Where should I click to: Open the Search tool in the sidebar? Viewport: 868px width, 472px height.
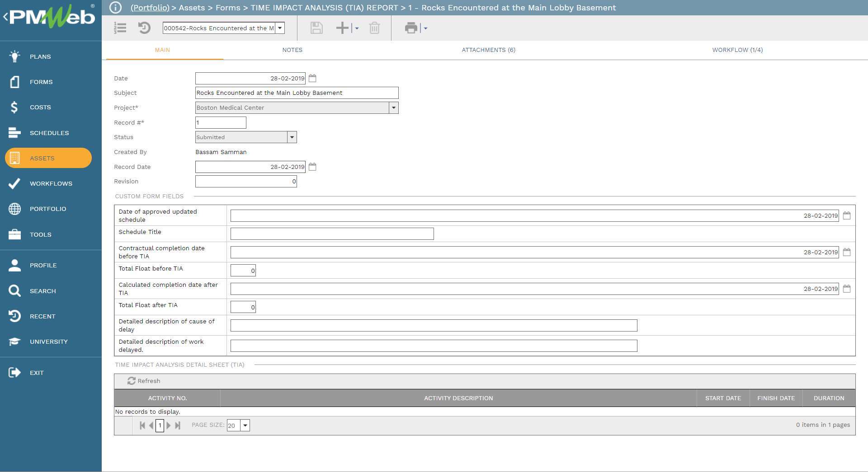click(x=43, y=291)
